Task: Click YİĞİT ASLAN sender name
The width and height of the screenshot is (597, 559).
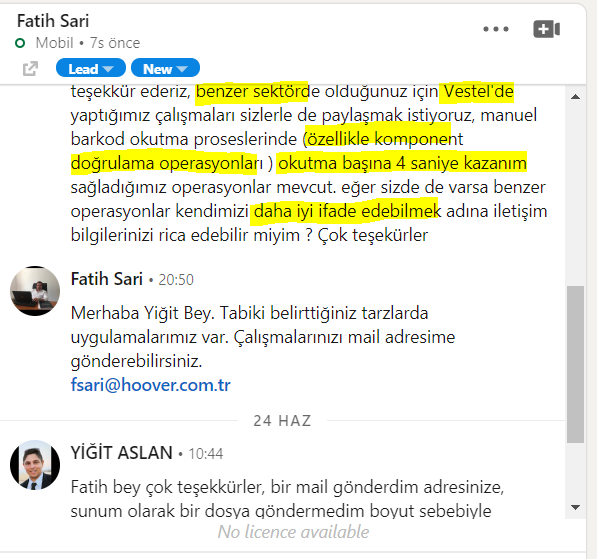Action: 121,453
